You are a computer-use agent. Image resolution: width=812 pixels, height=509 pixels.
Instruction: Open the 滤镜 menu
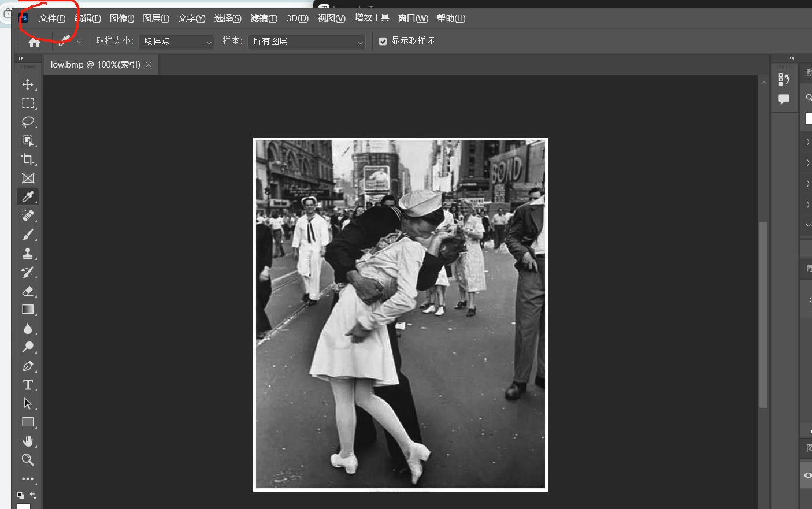(264, 18)
